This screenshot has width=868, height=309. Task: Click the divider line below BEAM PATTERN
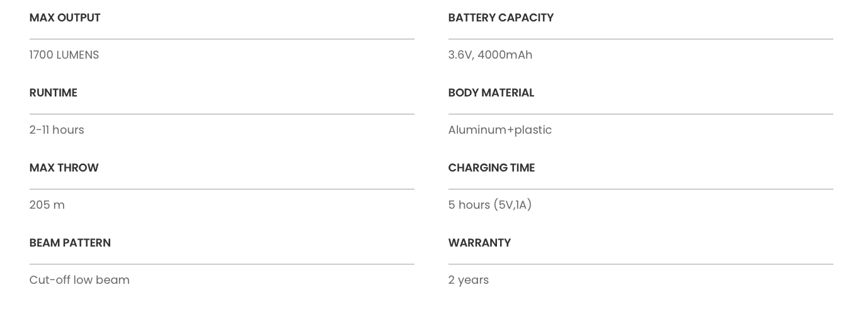point(222,264)
